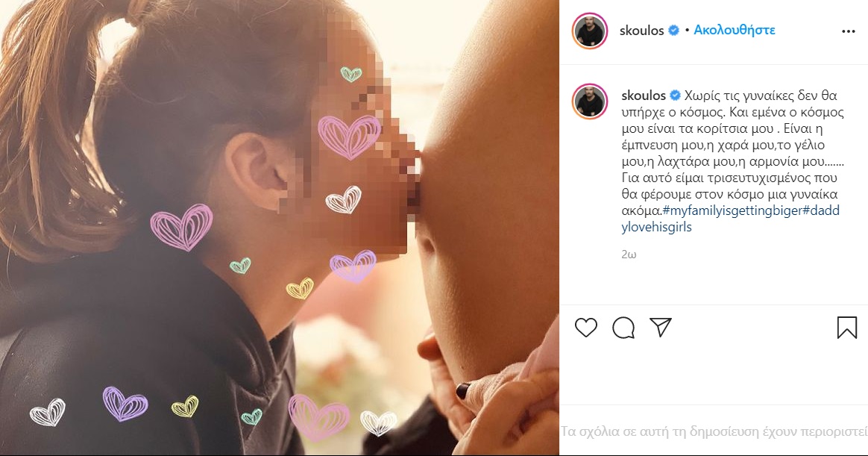Click the large pink heart sticker near the ear
Image resolution: width=868 pixels, height=456 pixels.
349,137
